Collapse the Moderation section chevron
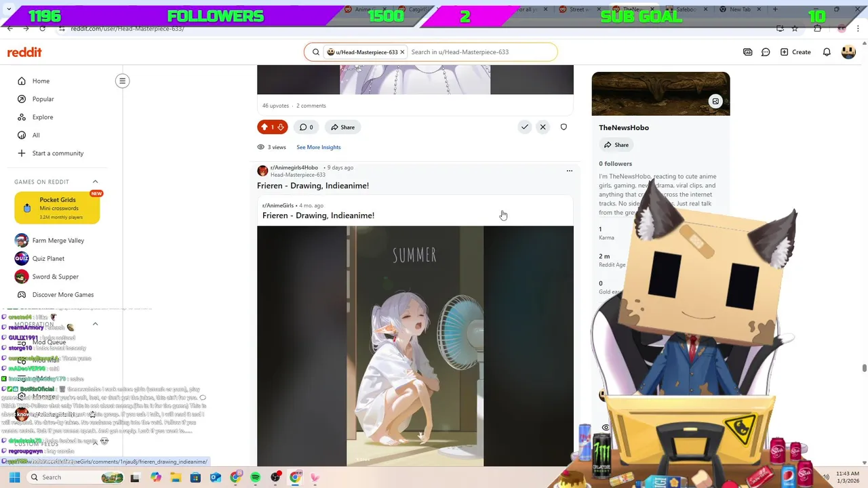The height and width of the screenshot is (488, 868). (95, 324)
